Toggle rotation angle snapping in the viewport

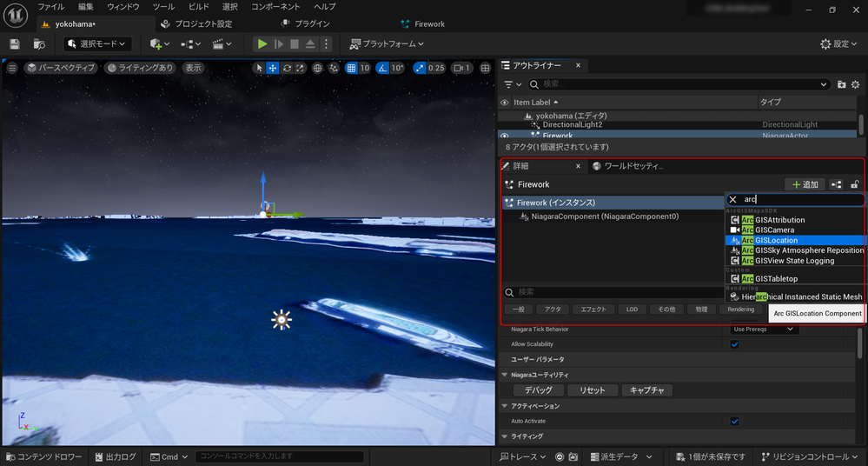tap(382, 68)
